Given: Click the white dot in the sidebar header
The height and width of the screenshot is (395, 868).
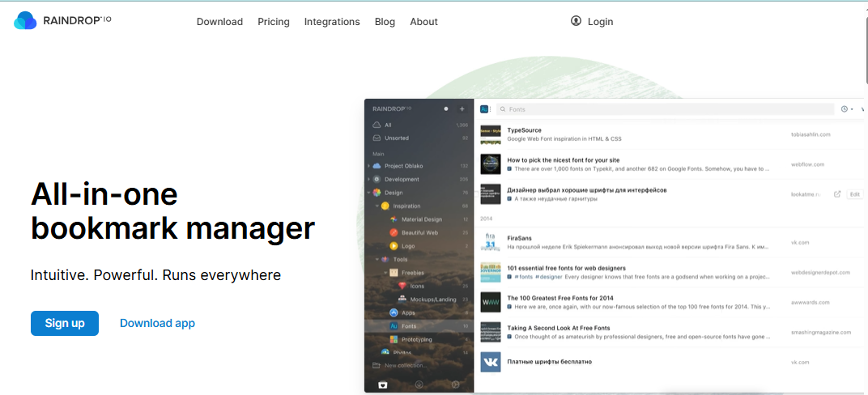Looking at the screenshot, I should 445,108.
